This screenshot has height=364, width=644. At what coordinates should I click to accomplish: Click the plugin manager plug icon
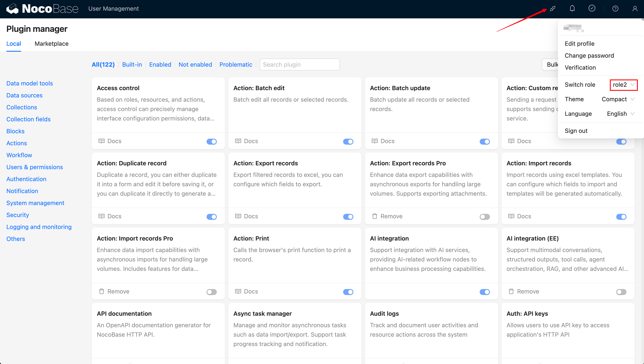[x=552, y=9]
